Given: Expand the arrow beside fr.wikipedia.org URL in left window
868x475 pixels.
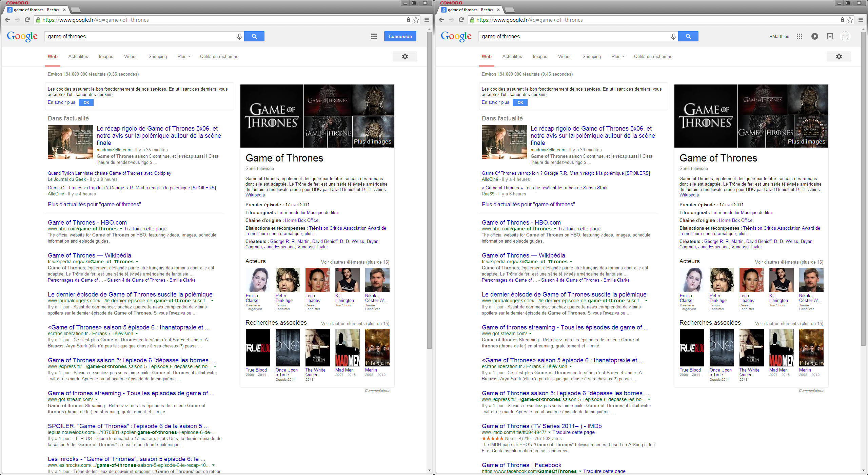Looking at the screenshot, I should (x=137, y=262).
